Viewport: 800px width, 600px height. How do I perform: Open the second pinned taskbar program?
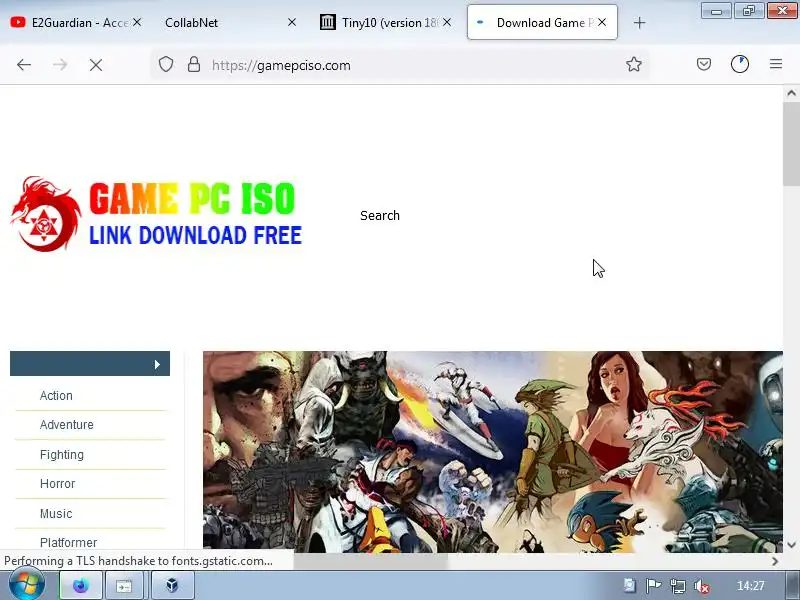[x=124, y=585]
